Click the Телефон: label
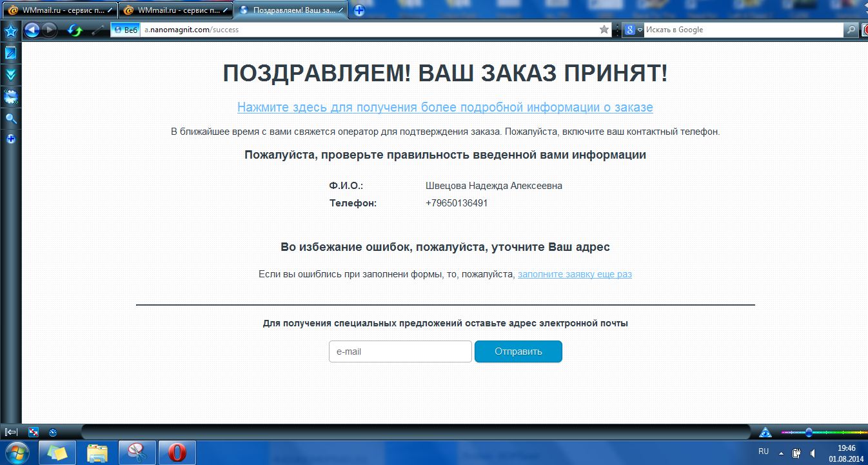This screenshot has height=465, width=868. pos(353,203)
